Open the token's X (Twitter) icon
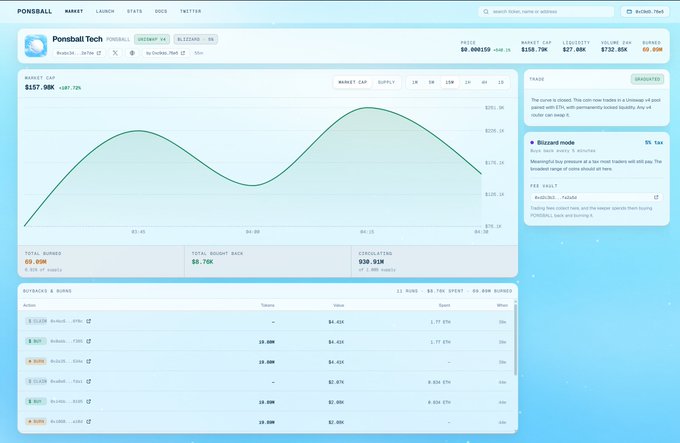The height and width of the screenshot is (443, 680). coord(115,53)
